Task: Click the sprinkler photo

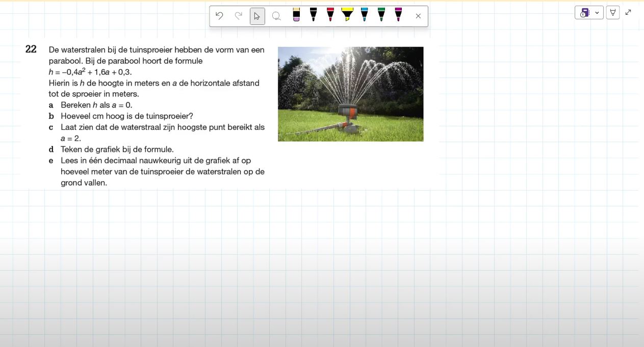Action: (x=350, y=94)
